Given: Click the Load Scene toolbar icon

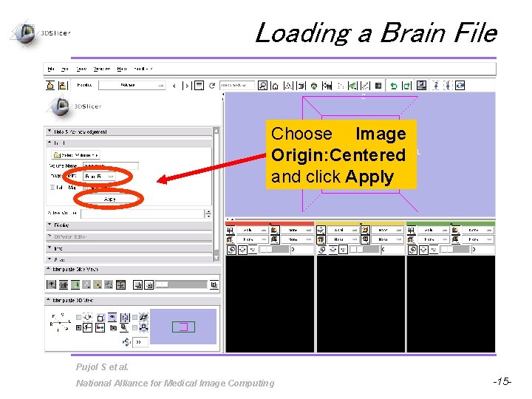Looking at the screenshot, I should [x=50, y=85].
